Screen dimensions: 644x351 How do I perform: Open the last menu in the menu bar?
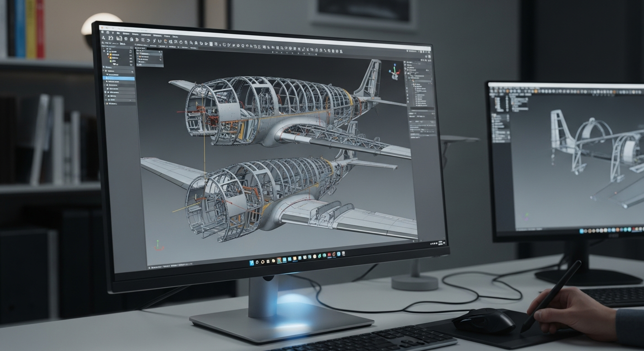point(175,35)
